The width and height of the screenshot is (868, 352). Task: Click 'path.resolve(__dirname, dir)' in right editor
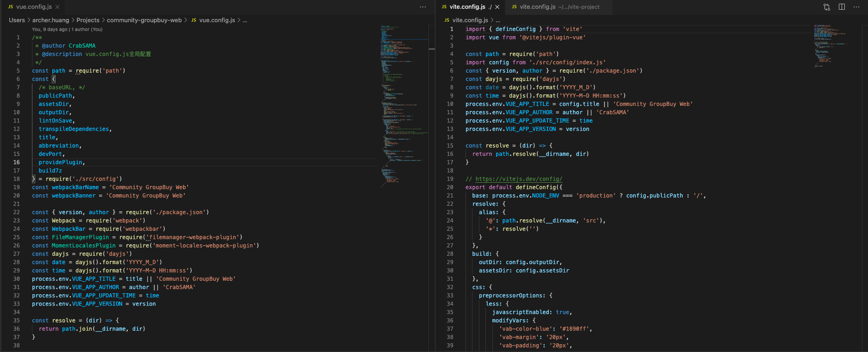tap(542, 154)
